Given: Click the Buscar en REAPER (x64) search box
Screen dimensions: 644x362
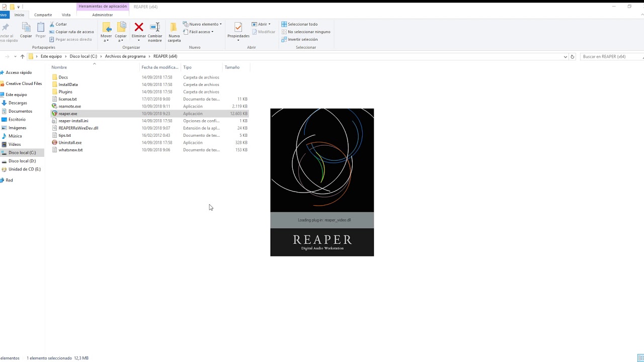Looking at the screenshot, I should [611, 57].
